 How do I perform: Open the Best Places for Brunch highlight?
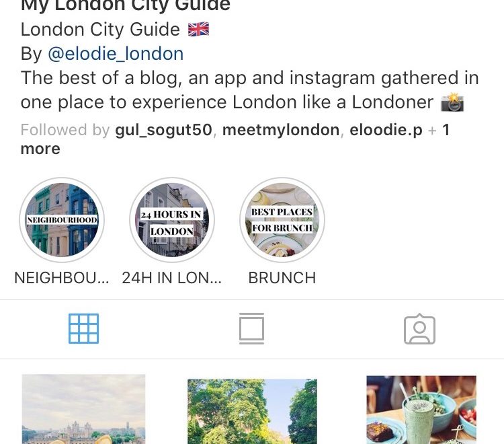click(x=282, y=220)
